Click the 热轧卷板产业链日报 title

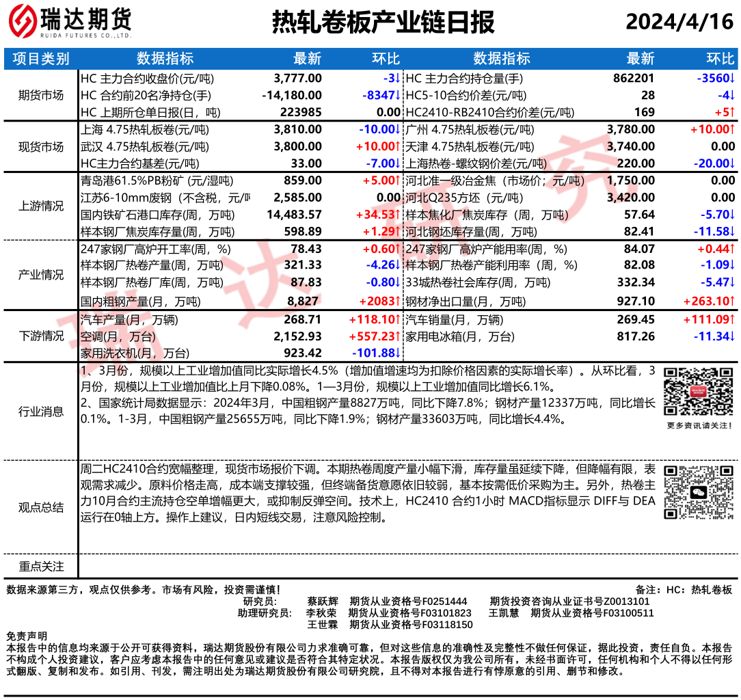[x=383, y=23]
